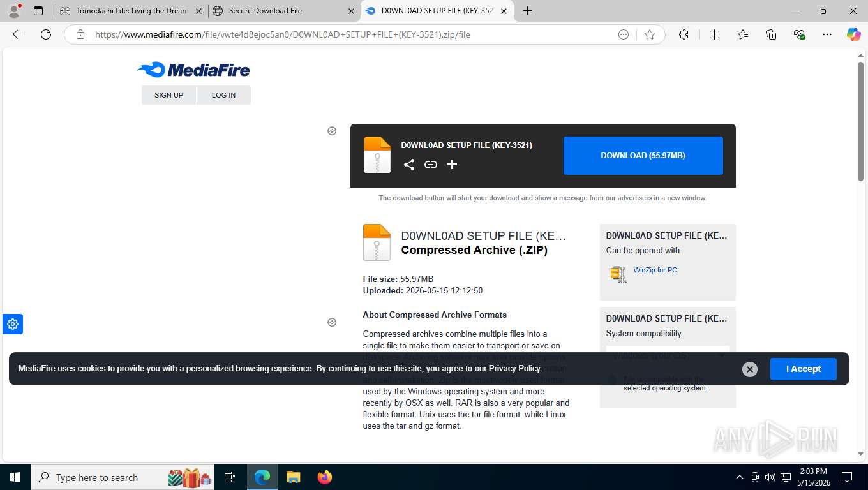Click the taskbar clock 2:03 PM
The height and width of the screenshot is (490, 868).
pos(813,477)
